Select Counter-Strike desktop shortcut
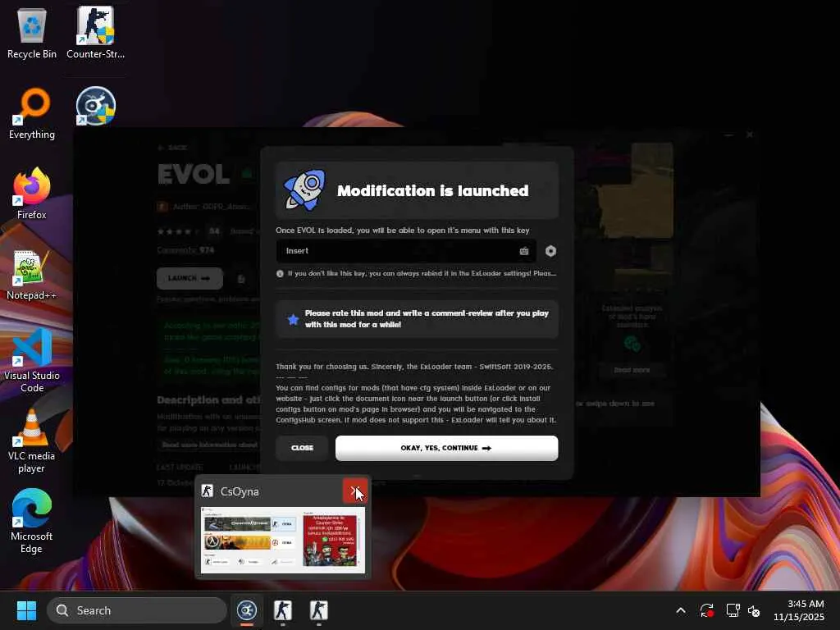840x630 pixels. tap(95, 33)
